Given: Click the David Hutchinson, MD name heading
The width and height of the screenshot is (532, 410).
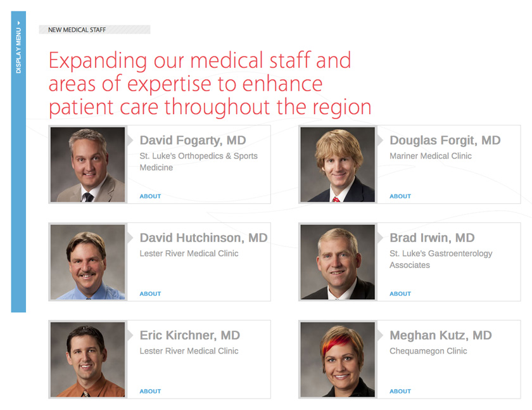Looking at the screenshot, I should pos(203,238).
